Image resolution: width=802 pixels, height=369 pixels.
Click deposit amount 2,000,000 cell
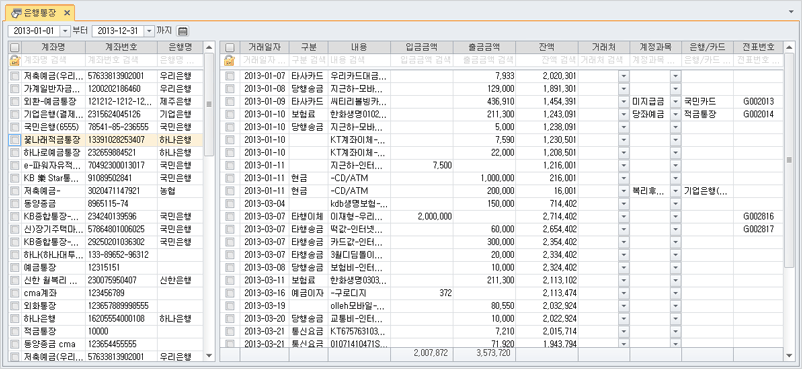tap(421, 216)
